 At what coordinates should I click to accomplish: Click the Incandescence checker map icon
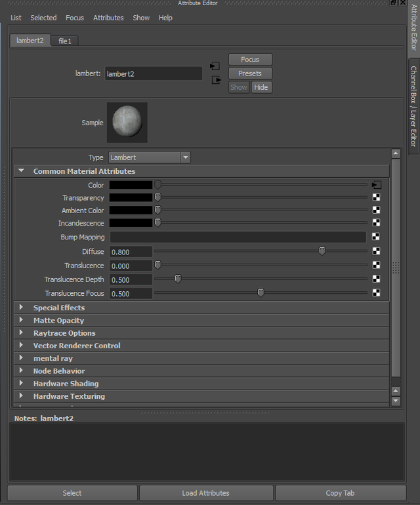[376, 222]
